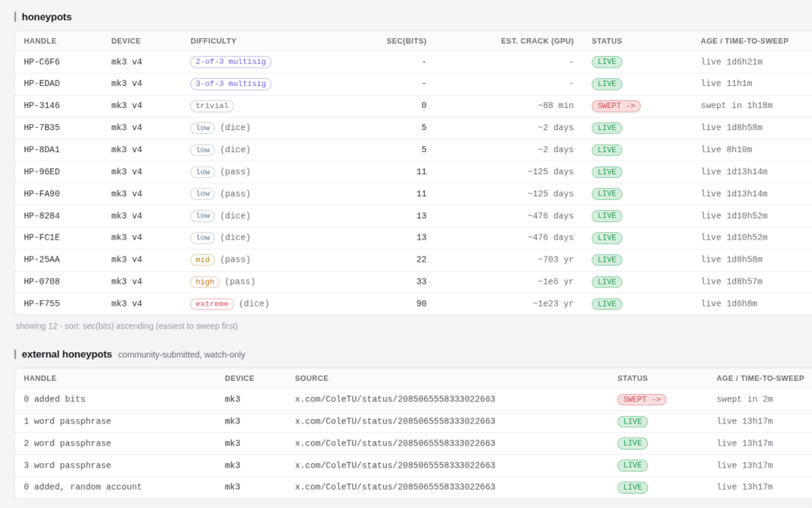Select the HP-3146 handle cell
The height and width of the screenshot is (508, 812).
(41, 106)
